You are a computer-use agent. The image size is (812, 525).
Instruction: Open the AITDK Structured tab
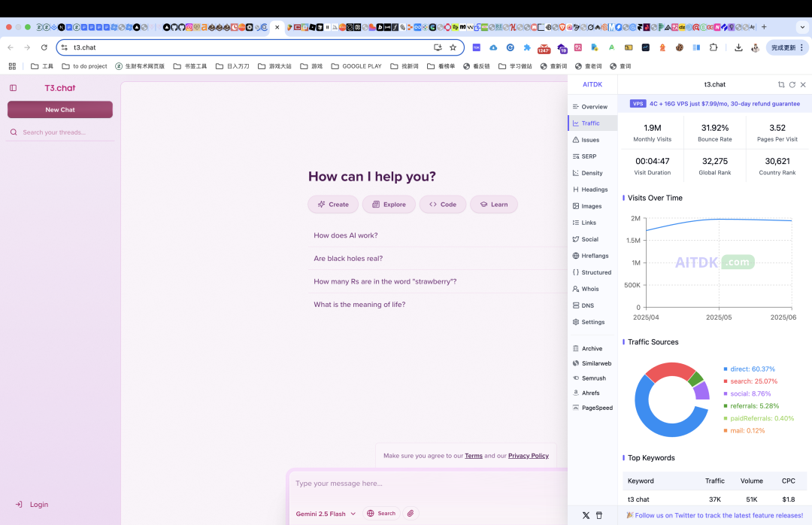[x=592, y=272]
